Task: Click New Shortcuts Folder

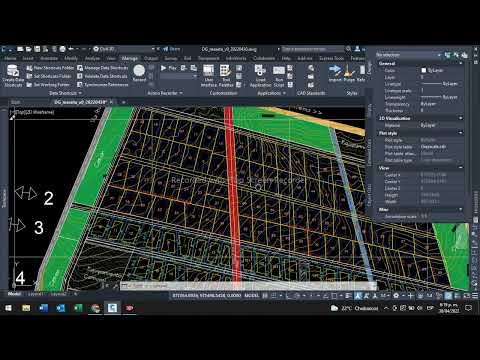Action: (50, 68)
